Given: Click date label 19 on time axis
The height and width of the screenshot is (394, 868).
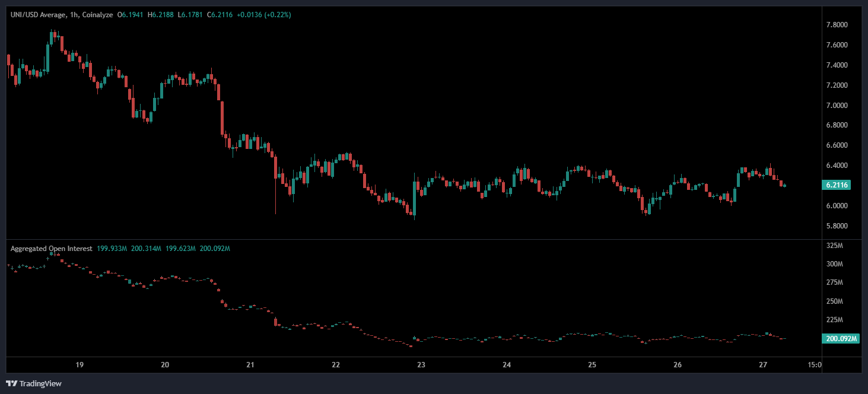Looking at the screenshot, I should 80,364.
